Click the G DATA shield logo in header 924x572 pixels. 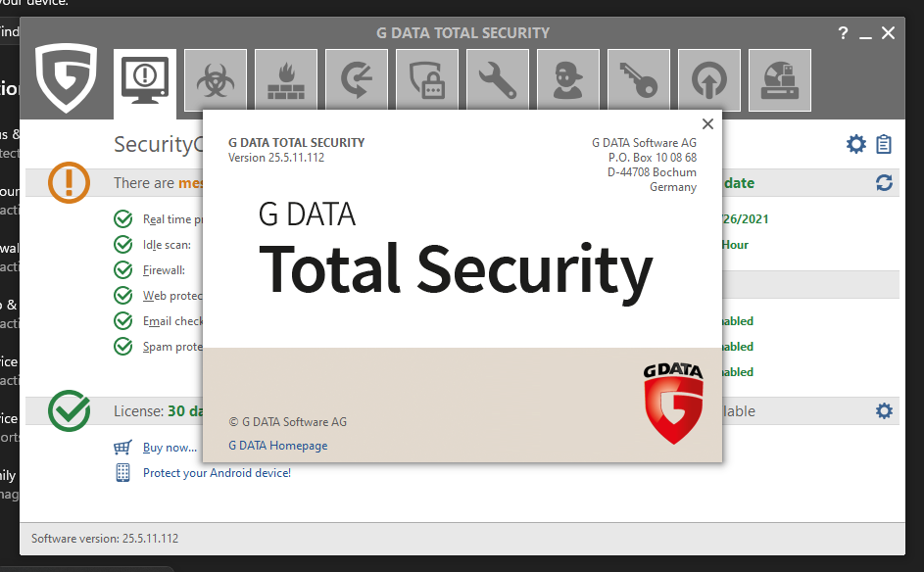point(66,77)
